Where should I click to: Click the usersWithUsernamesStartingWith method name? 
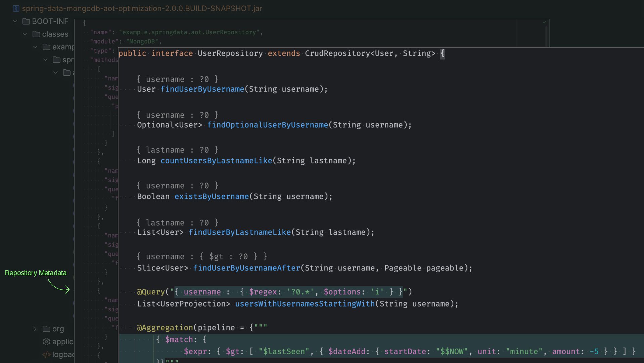coord(305,304)
